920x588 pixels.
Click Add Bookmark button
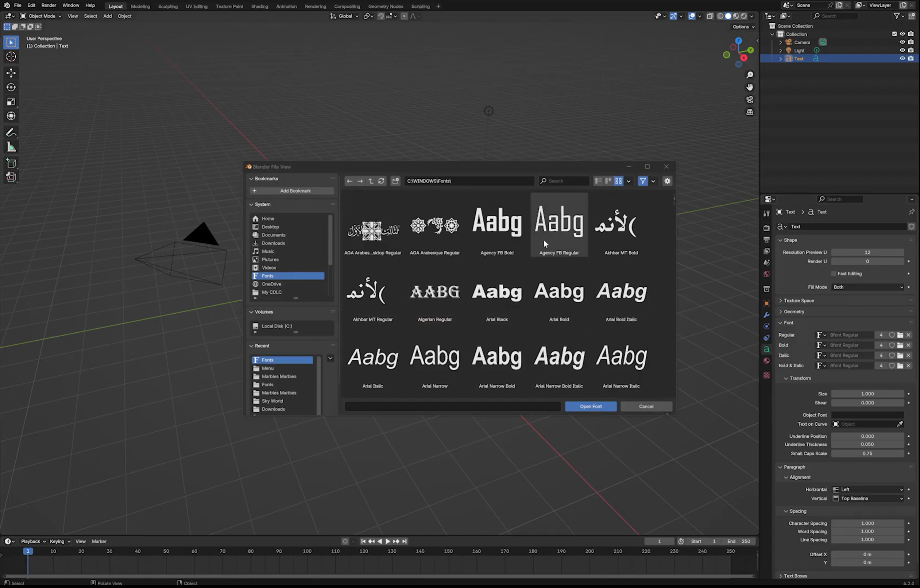tap(291, 191)
